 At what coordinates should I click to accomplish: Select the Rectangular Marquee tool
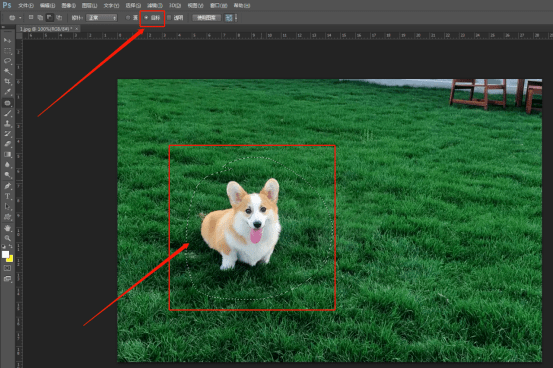click(x=7, y=51)
